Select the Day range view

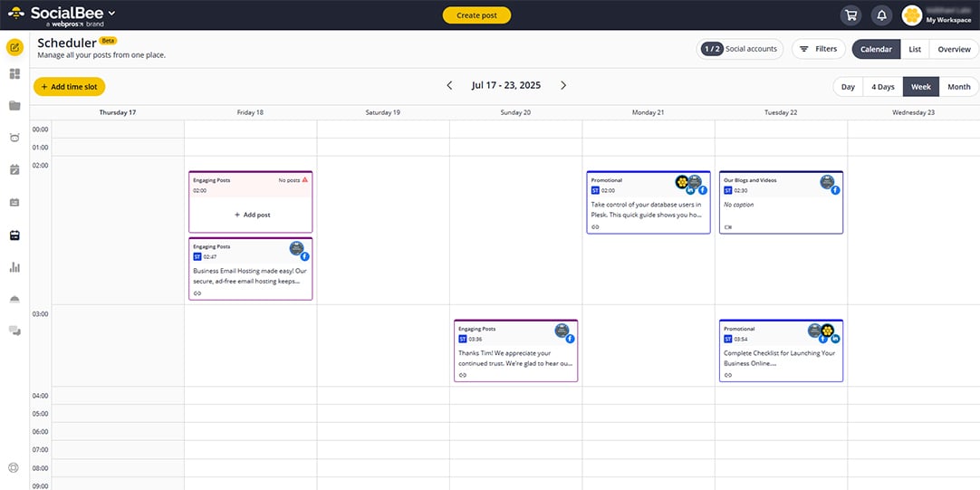(848, 87)
